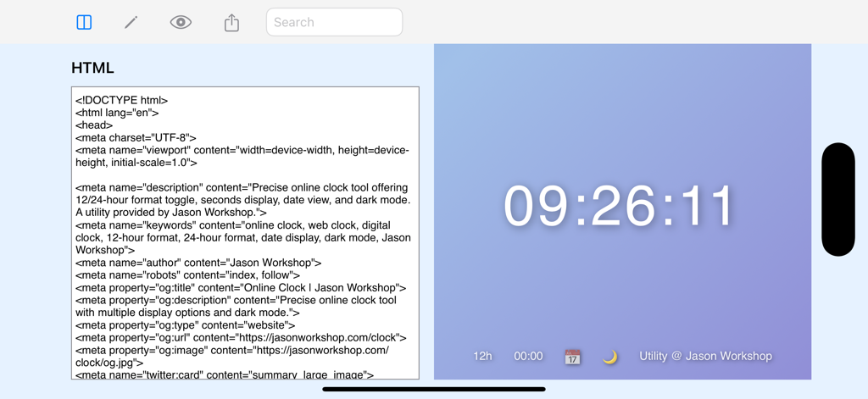Click the meta name="viewport" line

pos(242,157)
